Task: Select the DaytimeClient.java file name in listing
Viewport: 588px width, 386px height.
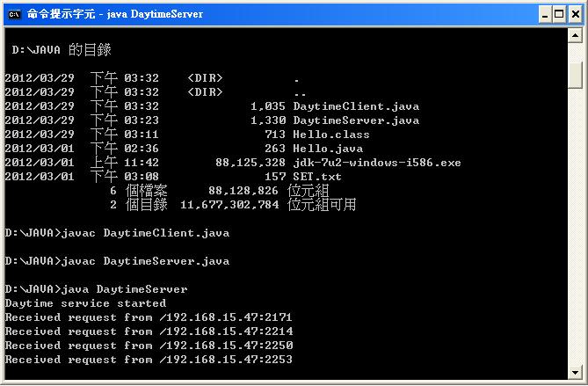Action: (x=356, y=106)
